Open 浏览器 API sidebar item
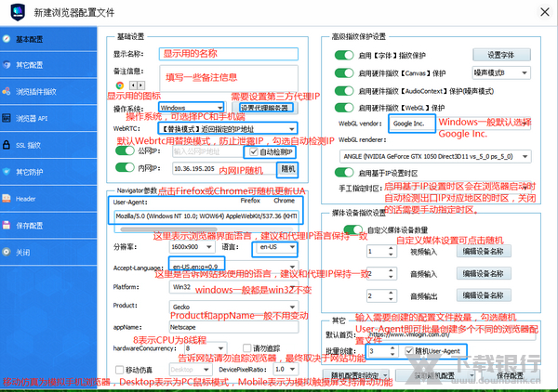The height and width of the screenshot is (392, 558). (x=48, y=118)
